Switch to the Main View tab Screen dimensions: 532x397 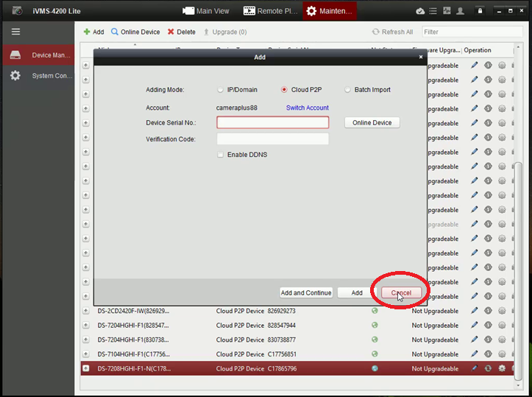[x=207, y=11]
